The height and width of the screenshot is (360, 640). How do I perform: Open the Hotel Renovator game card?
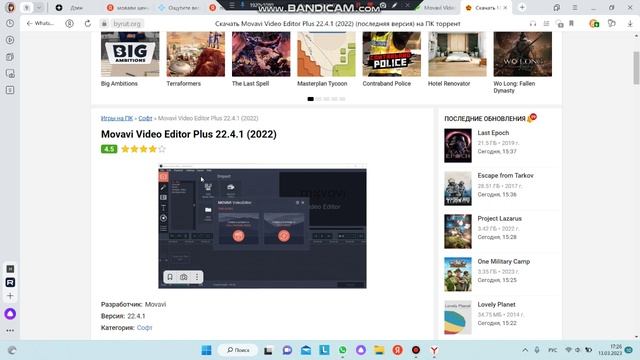(457, 60)
